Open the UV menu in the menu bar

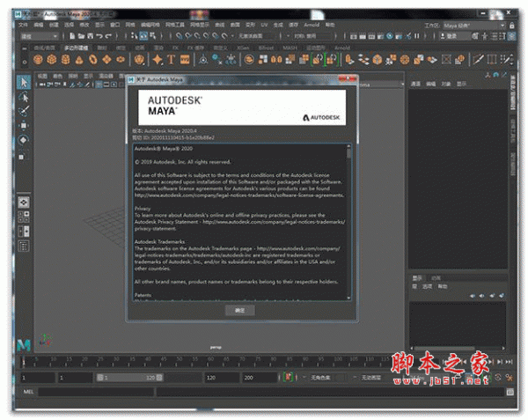[264, 25]
